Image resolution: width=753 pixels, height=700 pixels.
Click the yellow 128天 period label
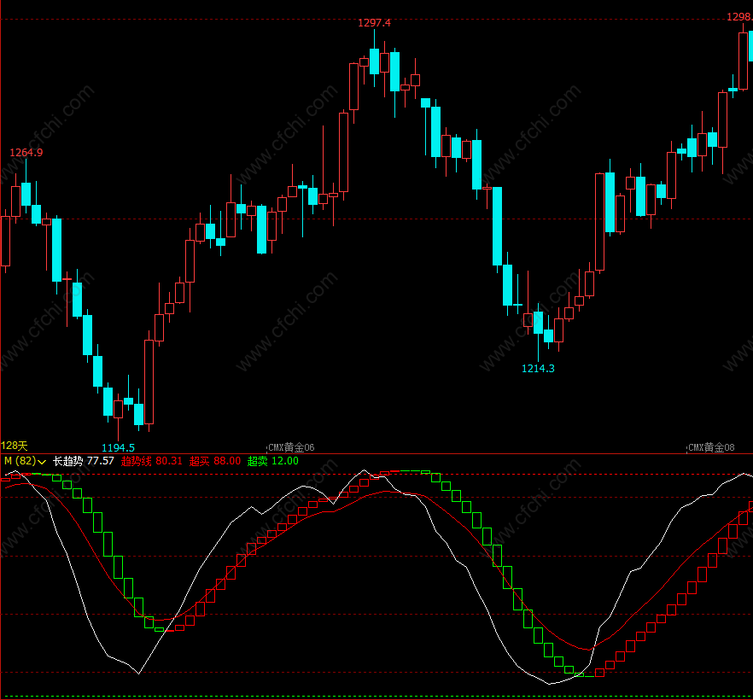coord(15,446)
